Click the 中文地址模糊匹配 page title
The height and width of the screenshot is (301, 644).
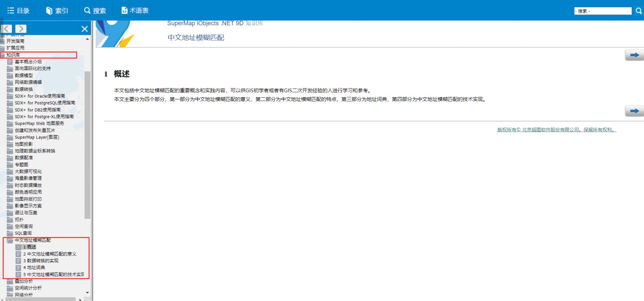pyautogui.click(x=196, y=38)
